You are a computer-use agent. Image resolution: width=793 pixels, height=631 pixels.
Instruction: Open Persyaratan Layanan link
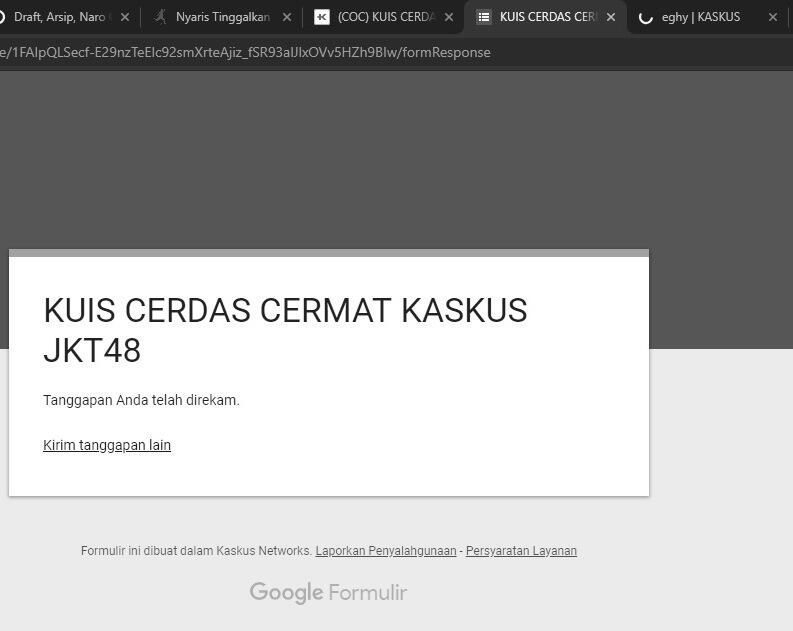(x=521, y=551)
